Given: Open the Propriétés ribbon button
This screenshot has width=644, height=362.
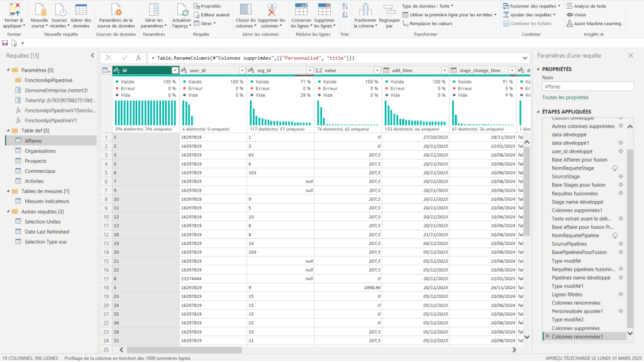Looking at the screenshot, I should (x=208, y=6).
